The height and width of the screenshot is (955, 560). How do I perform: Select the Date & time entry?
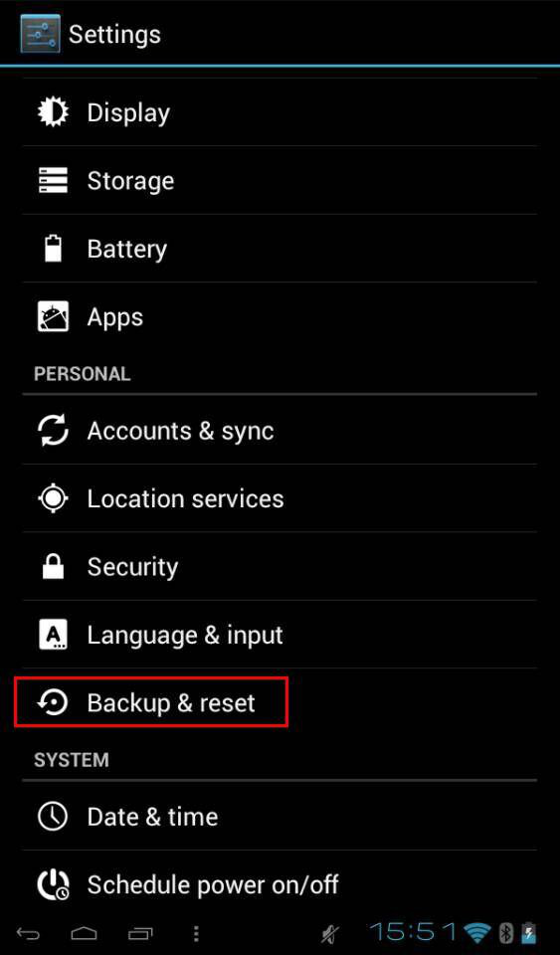click(x=280, y=817)
